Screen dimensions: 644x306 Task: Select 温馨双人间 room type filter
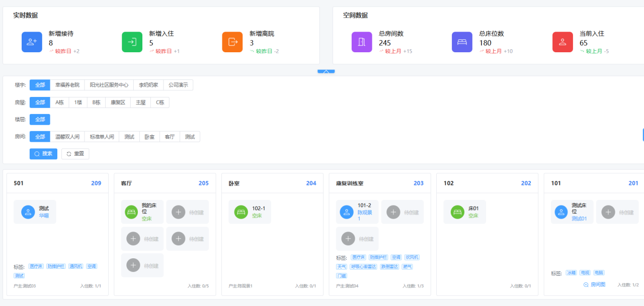(x=67, y=137)
